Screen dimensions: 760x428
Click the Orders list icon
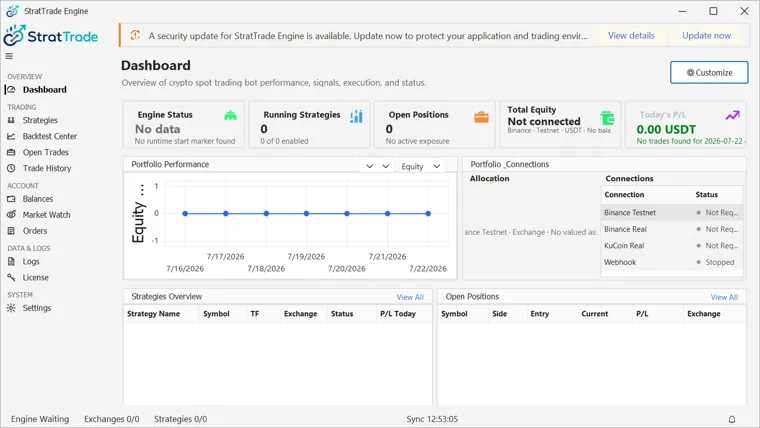[11, 231]
